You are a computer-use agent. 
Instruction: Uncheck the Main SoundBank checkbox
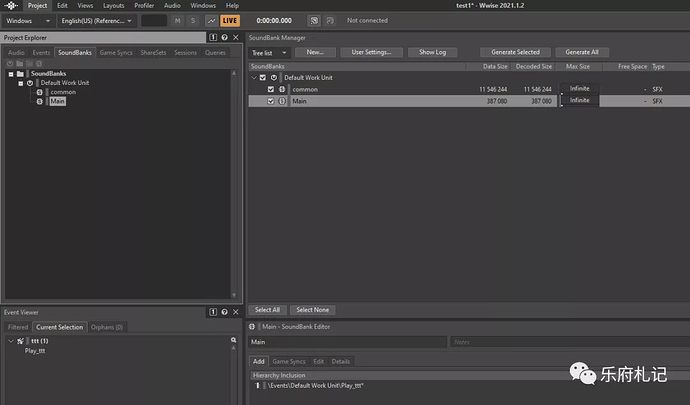point(271,101)
